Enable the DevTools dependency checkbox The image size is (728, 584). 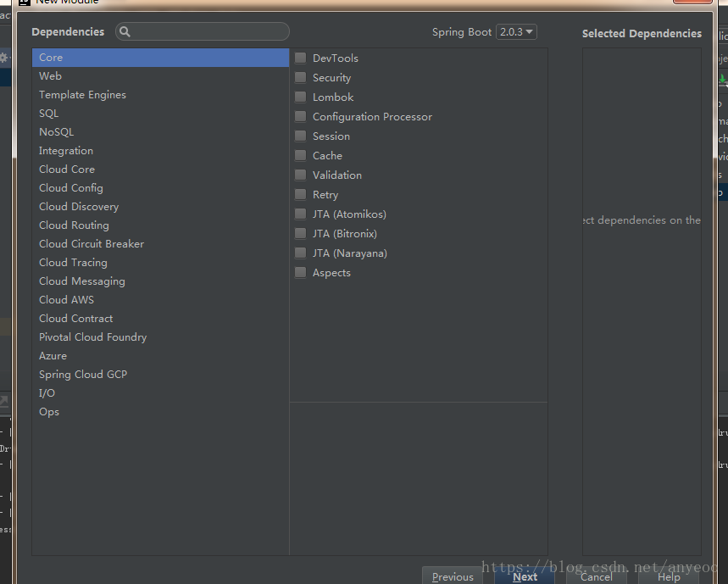[300, 58]
